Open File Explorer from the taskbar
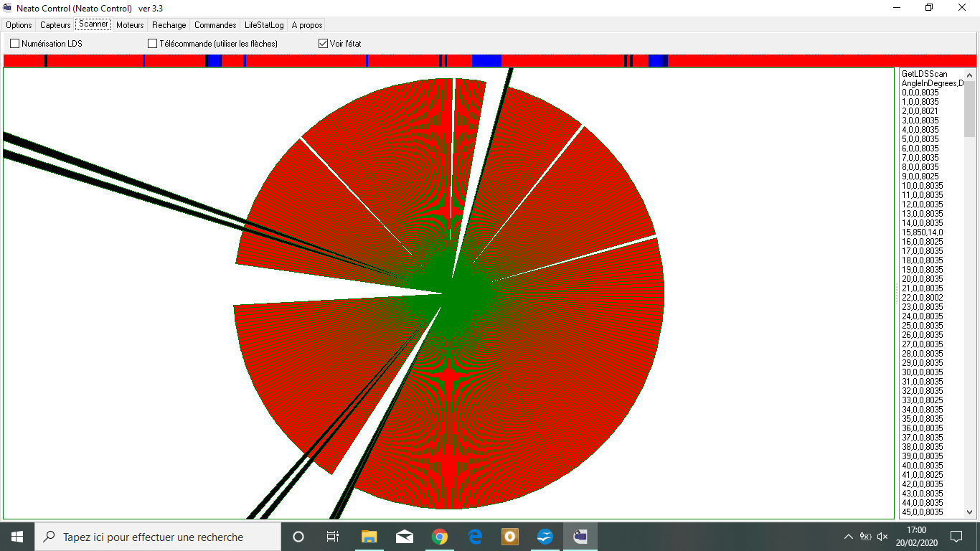The image size is (980, 551). [x=369, y=537]
